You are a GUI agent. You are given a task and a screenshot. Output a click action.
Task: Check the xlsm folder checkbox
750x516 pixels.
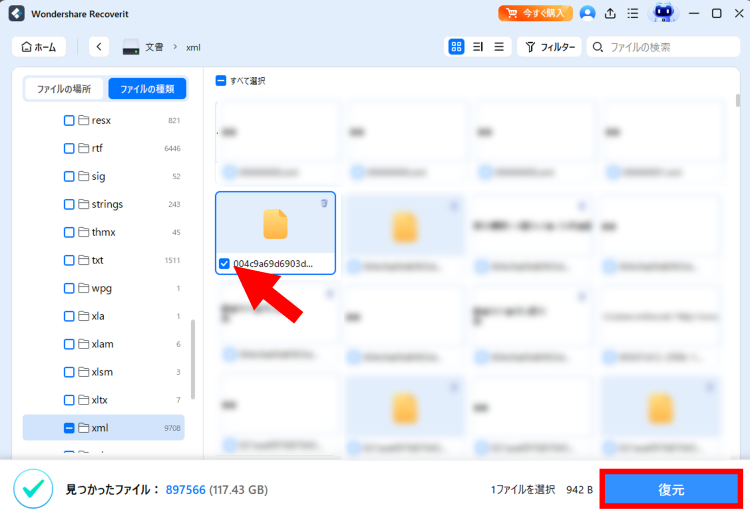pos(69,372)
